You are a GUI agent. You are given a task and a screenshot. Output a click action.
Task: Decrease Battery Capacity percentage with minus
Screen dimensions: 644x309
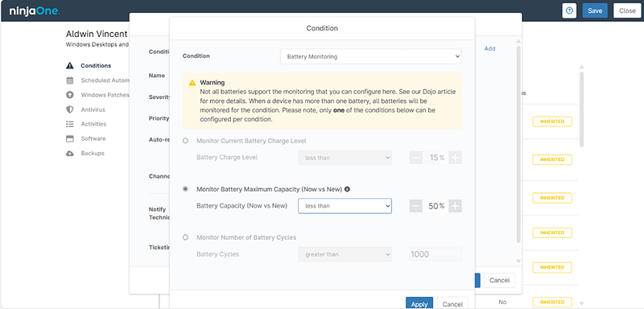click(x=416, y=206)
